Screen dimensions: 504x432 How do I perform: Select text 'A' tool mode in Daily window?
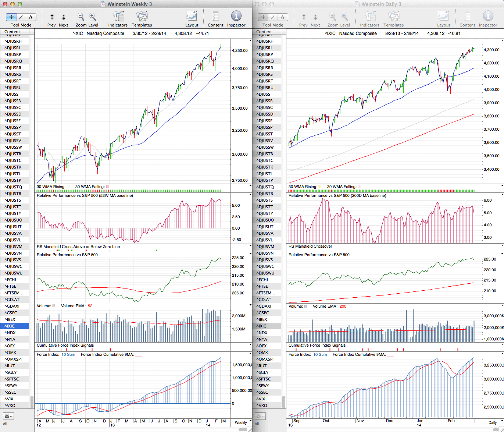click(283, 17)
